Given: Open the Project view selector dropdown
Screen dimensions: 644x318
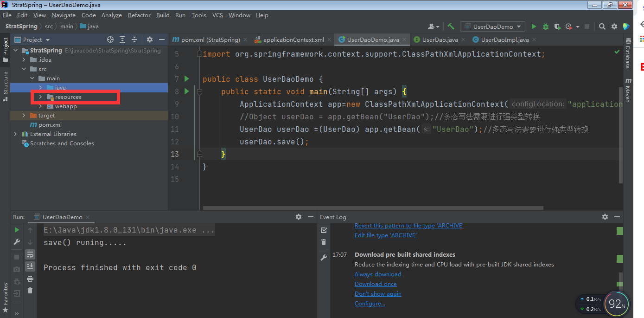Looking at the screenshot, I should pos(32,39).
